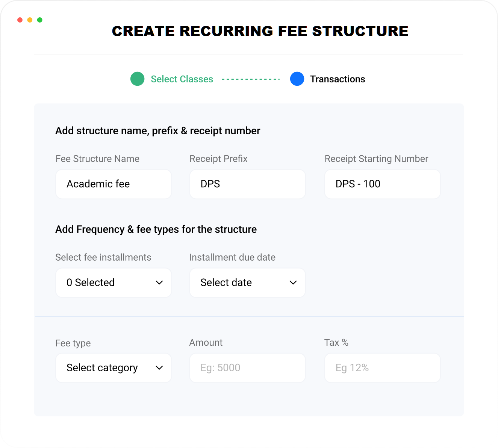Go to the Select Classes step
Image resolution: width=498 pixels, height=448 pixels.
(182, 79)
